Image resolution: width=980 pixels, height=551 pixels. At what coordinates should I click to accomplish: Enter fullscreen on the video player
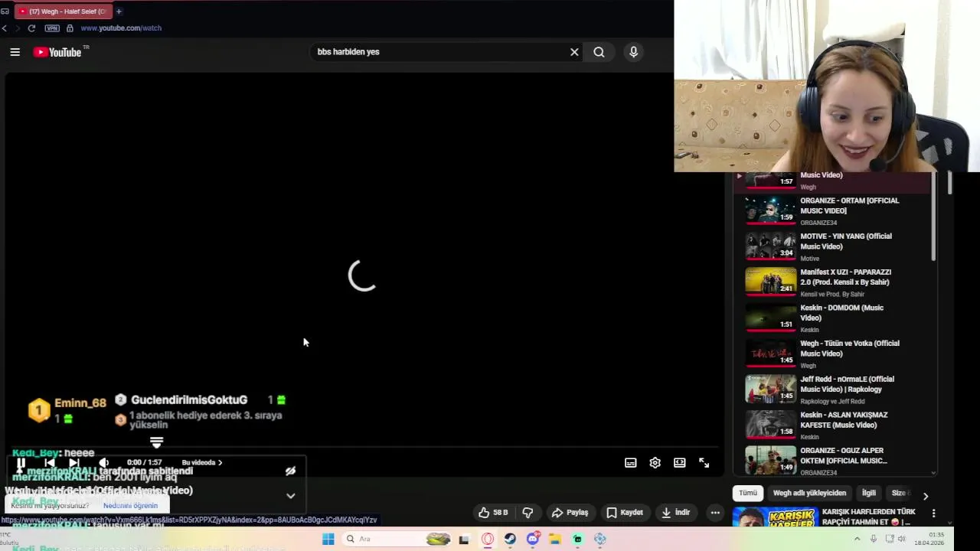click(704, 463)
